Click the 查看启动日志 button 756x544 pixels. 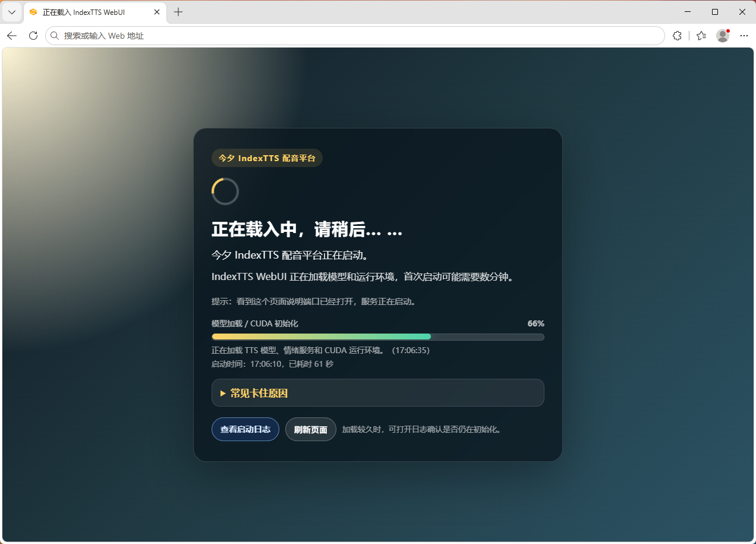pyautogui.click(x=245, y=429)
